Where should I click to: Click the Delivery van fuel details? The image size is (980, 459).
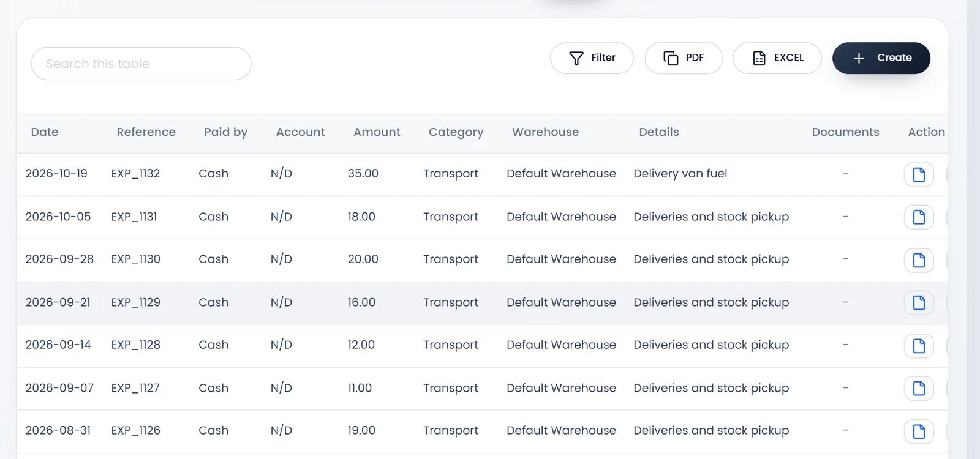coord(680,174)
